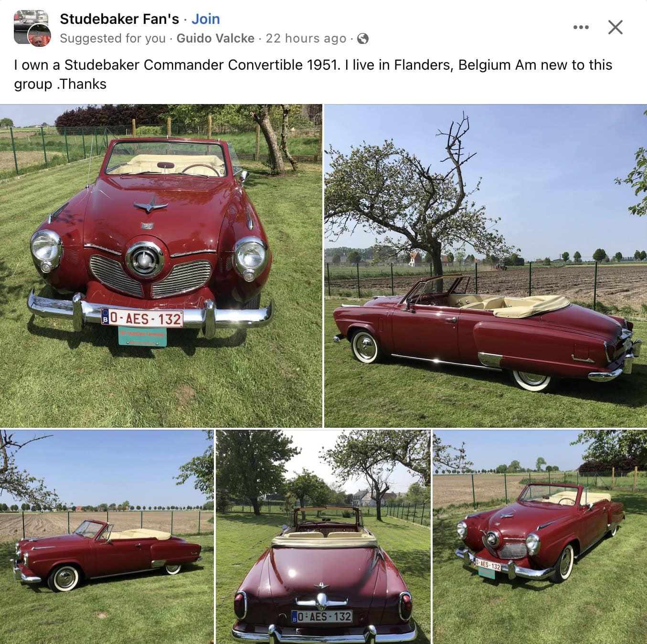Click the 'Suggested for you' label

(113, 38)
